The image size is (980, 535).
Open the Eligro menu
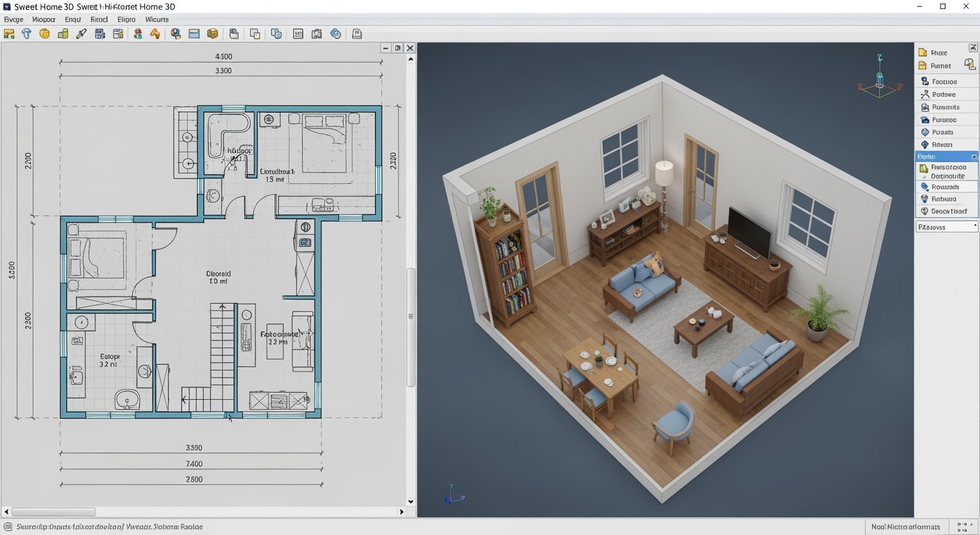pos(127,20)
